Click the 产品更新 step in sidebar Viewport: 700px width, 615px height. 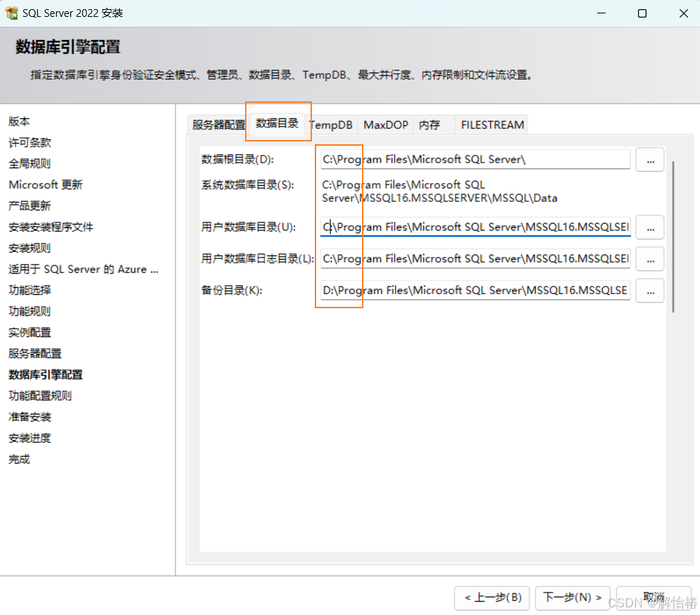coord(30,205)
